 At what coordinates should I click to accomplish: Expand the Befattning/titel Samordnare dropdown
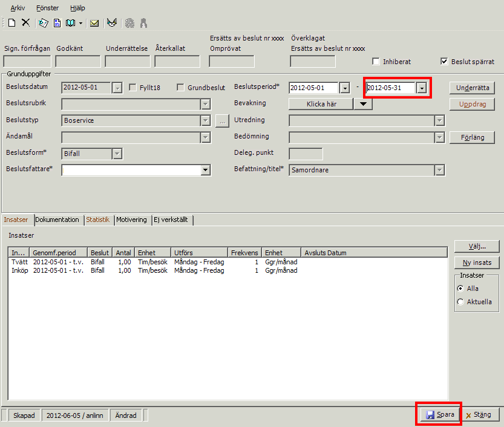tap(439, 170)
